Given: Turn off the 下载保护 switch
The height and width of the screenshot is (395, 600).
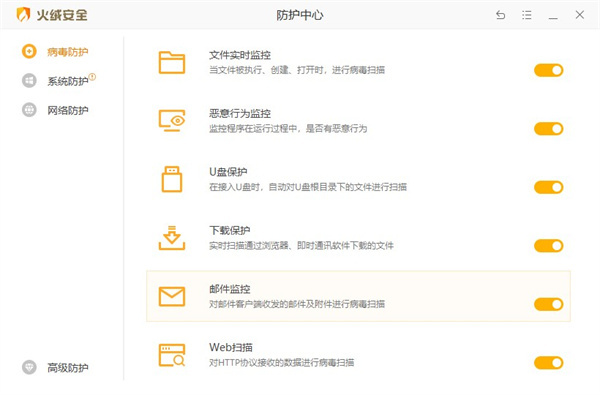Looking at the screenshot, I should [549, 246].
